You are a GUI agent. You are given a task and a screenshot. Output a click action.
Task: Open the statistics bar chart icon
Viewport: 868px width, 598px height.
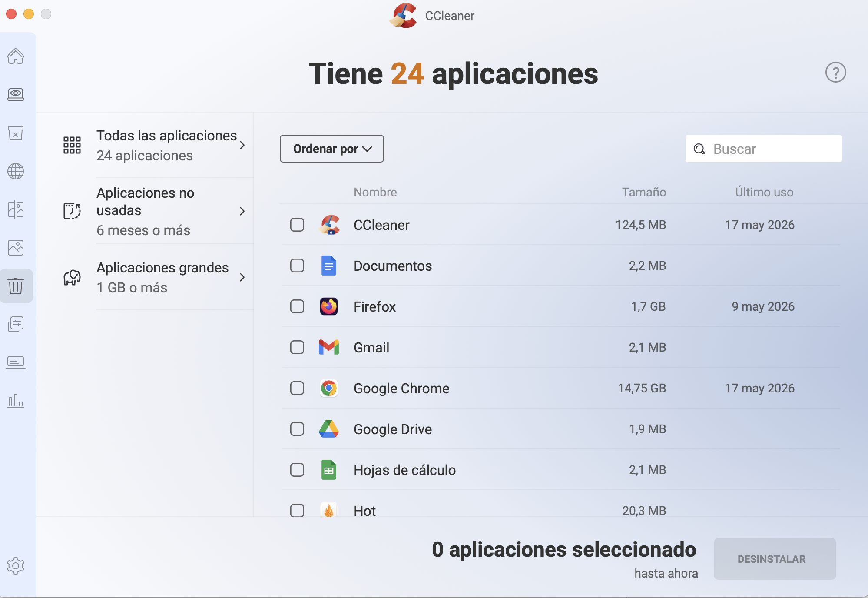click(16, 400)
